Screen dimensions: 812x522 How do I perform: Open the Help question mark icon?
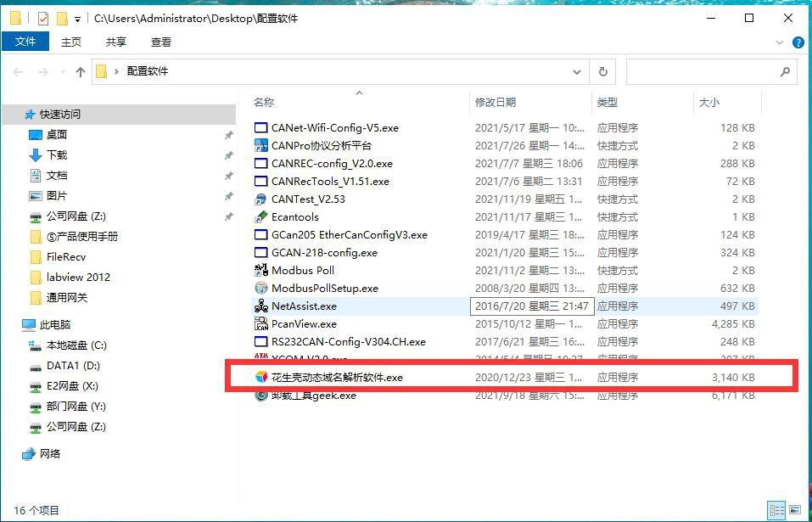pos(798,42)
